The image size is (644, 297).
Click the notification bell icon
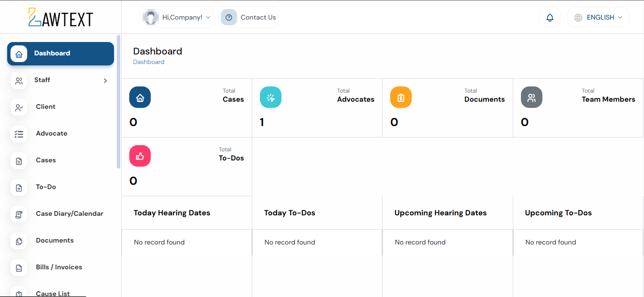click(x=550, y=18)
